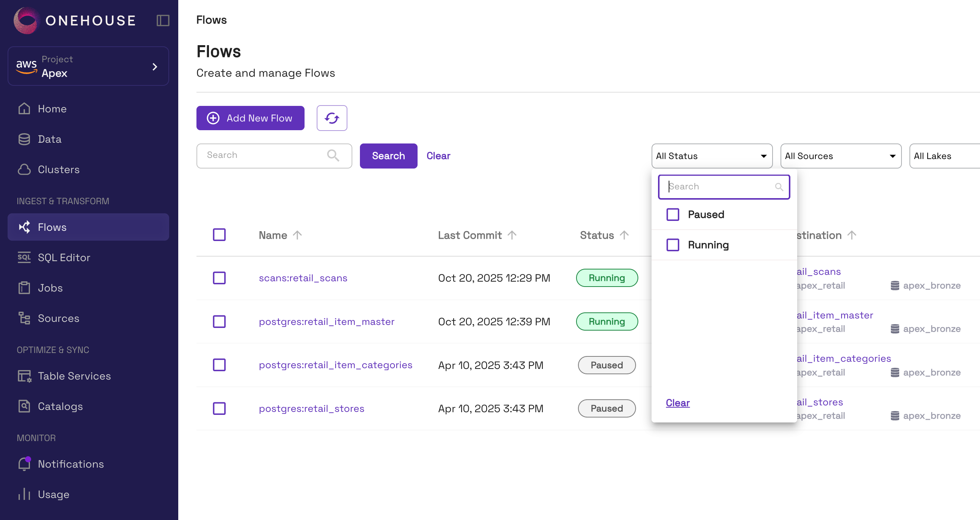The width and height of the screenshot is (980, 520).
Task: Check the Running status filter checkbox
Action: [x=672, y=245]
